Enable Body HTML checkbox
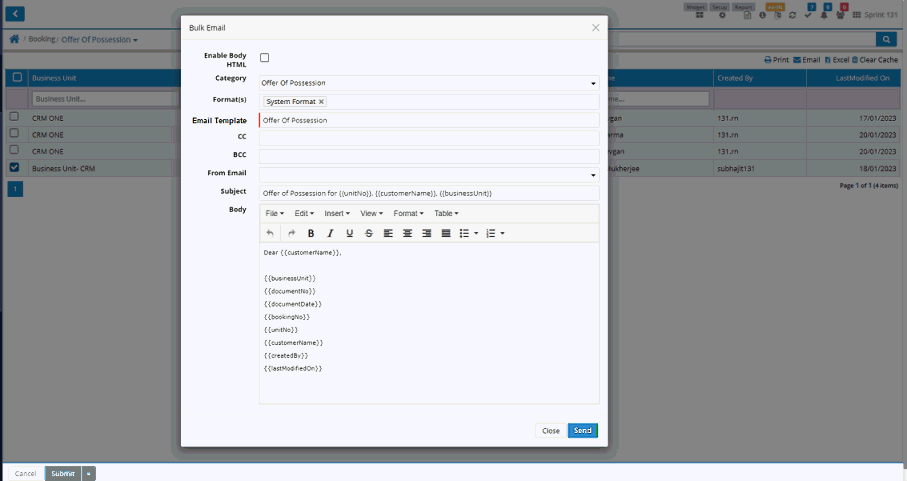Image resolution: width=907 pixels, height=481 pixels. pos(265,58)
